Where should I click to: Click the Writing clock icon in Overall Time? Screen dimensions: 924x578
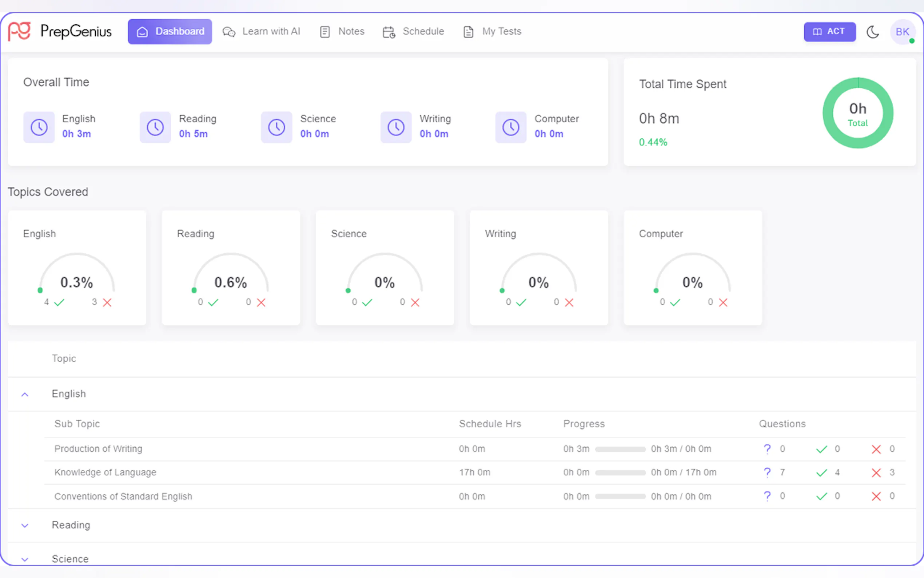coord(396,127)
